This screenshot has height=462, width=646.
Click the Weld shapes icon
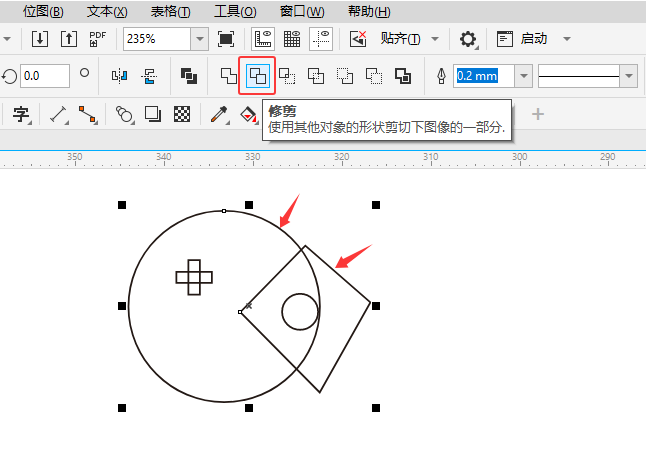point(229,76)
